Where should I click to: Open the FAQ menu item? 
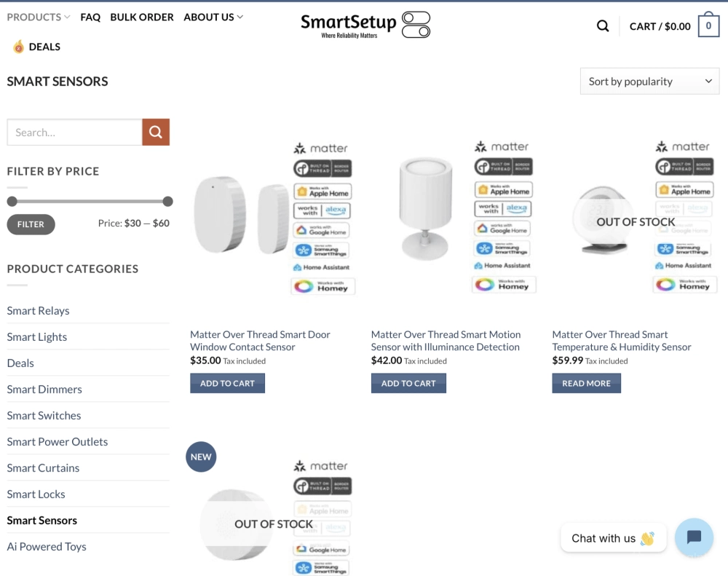(90, 17)
